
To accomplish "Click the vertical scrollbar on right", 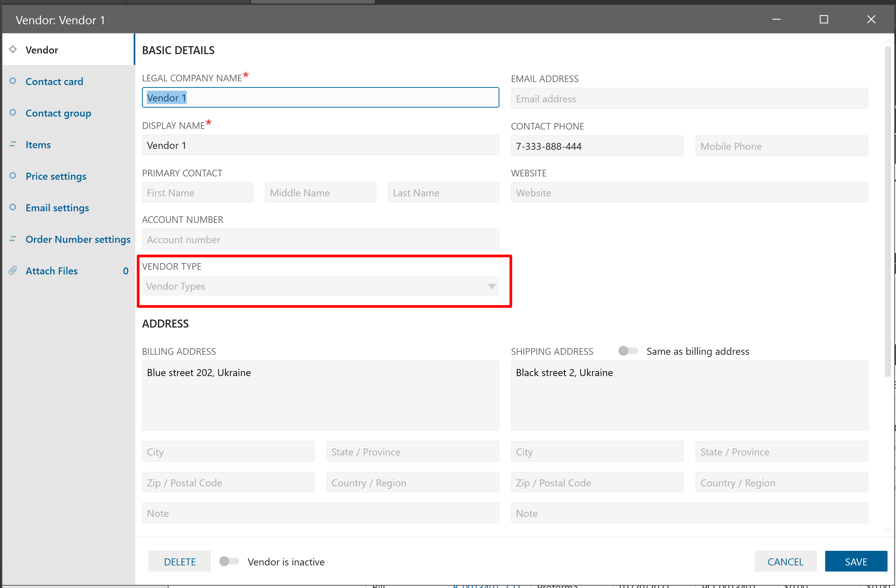I will (888, 211).
